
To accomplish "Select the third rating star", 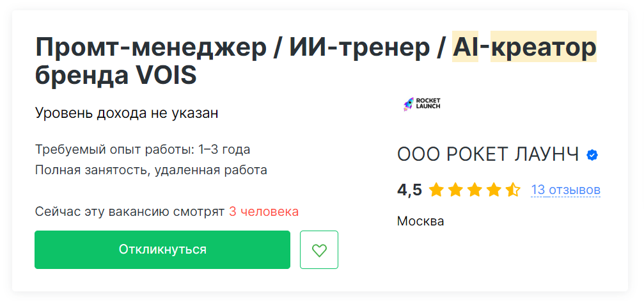I will (x=475, y=190).
